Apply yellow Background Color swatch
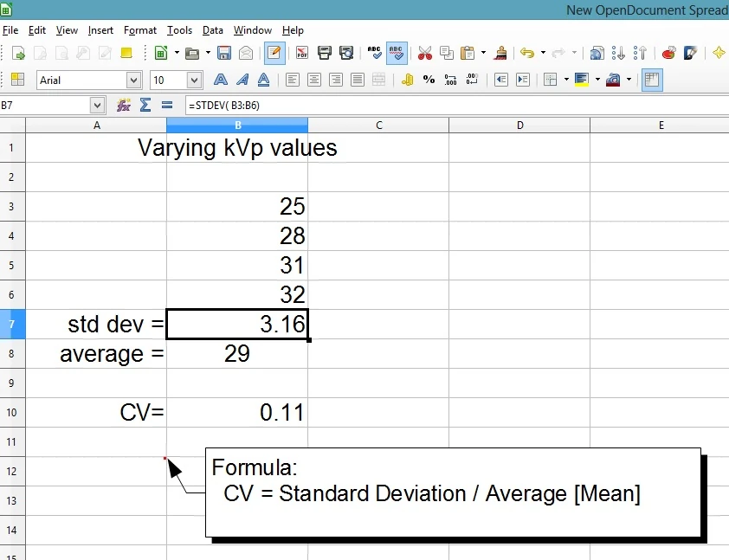 coord(582,80)
